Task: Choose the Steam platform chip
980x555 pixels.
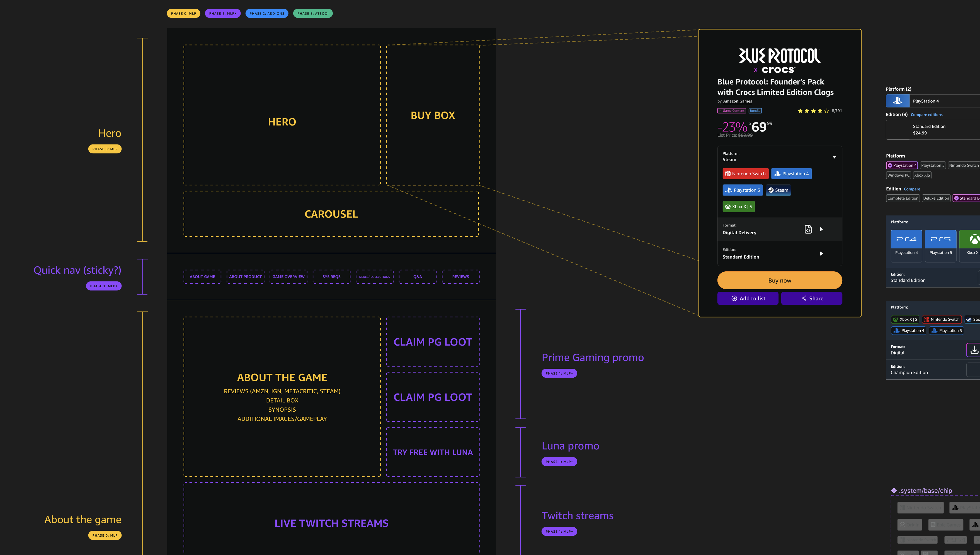Action: coord(778,190)
